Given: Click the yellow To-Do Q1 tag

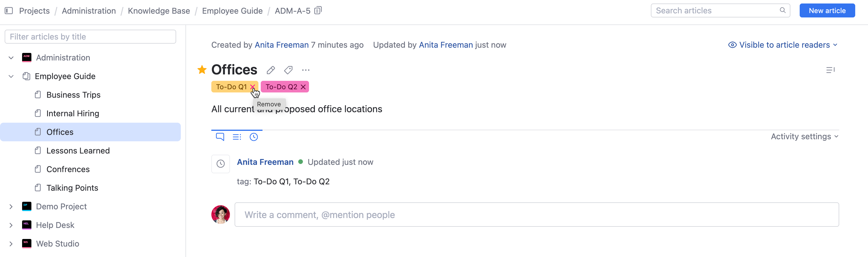Looking at the screenshot, I should [x=231, y=87].
